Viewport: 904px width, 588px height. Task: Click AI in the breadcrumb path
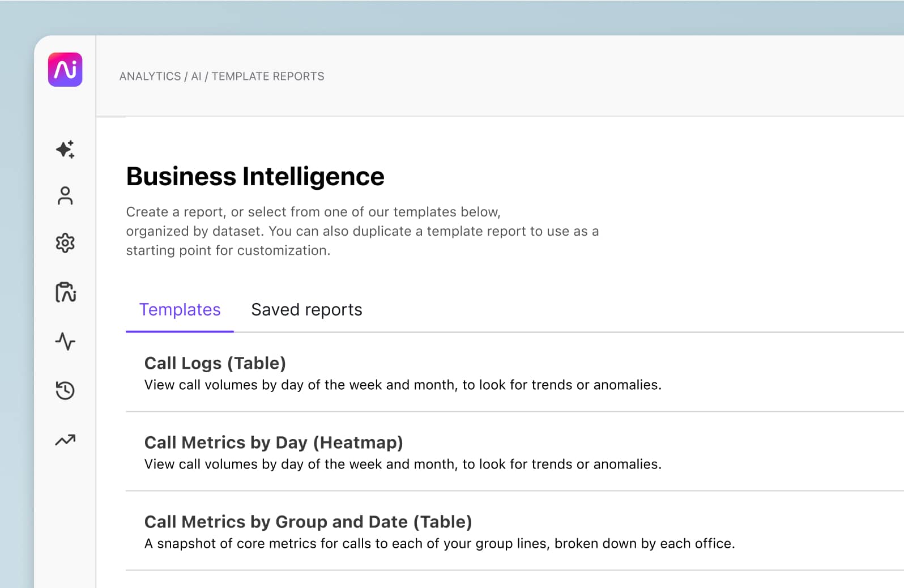196,76
